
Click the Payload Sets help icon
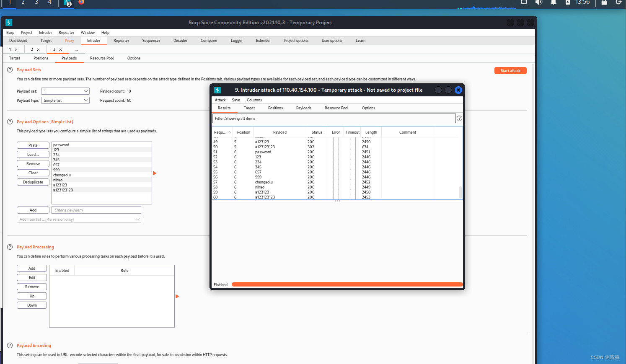[10, 70]
